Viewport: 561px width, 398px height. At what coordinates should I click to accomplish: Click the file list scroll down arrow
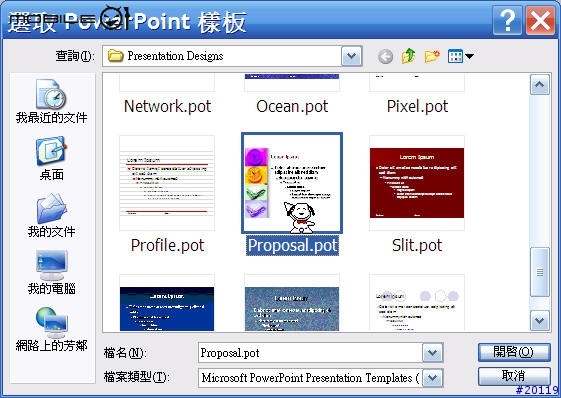point(540,321)
